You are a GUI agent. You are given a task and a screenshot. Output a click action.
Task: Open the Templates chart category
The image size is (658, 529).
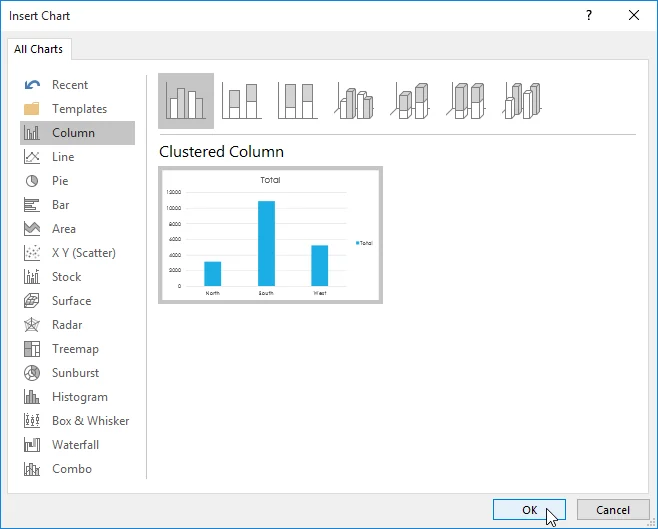coord(78,109)
